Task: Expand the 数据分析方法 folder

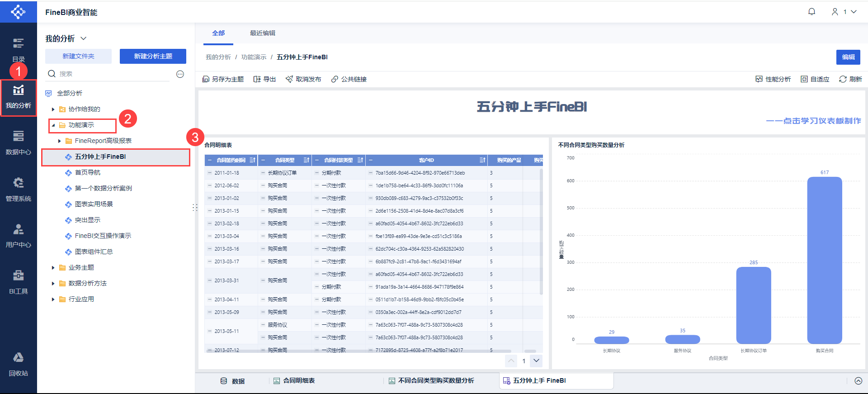Action: click(53, 283)
